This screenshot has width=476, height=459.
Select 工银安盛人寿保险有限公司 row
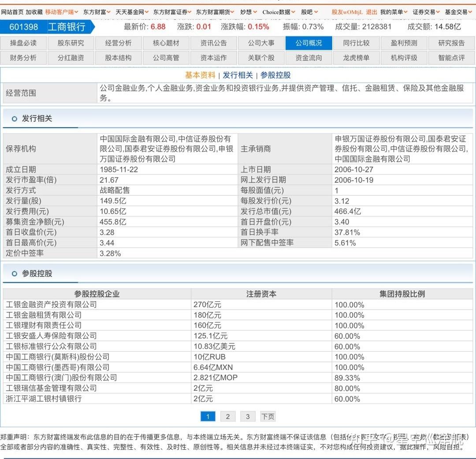tap(238, 336)
